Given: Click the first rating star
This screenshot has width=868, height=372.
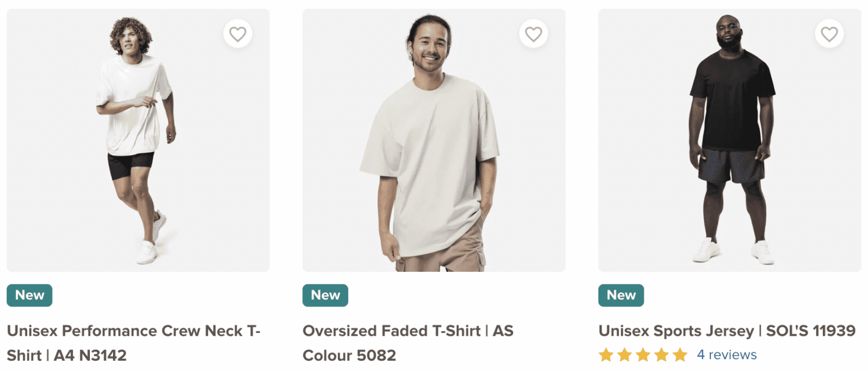Looking at the screenshot, I should 606,355.
